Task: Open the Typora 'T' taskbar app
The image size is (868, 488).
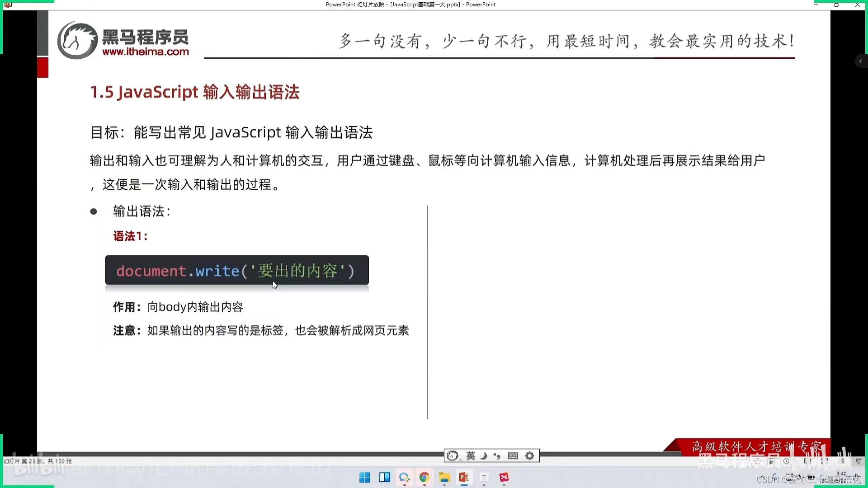Action: click(x=484, y=478)
